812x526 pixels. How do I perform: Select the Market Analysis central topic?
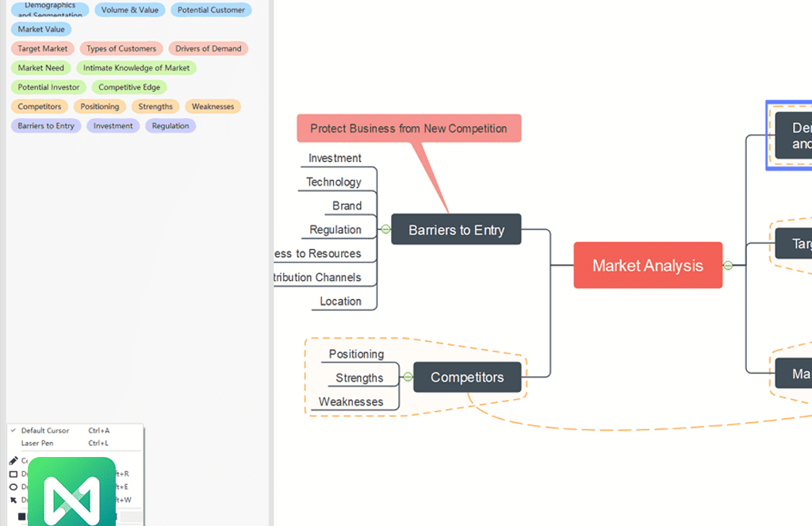(x=647, y=266)
